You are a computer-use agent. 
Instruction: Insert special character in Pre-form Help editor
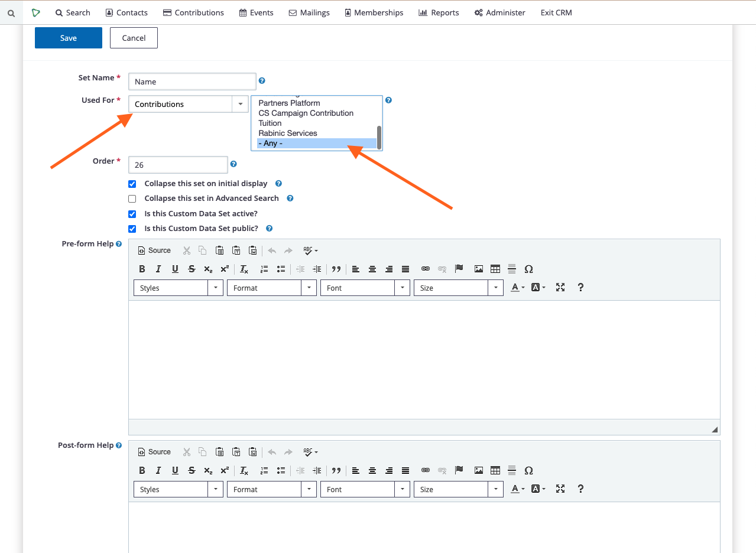coord(528,269)
